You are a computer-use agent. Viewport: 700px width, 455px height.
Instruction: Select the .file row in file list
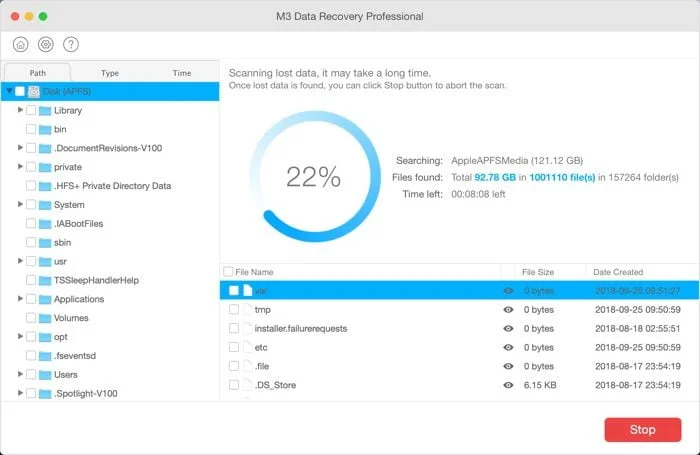point(459,366)
